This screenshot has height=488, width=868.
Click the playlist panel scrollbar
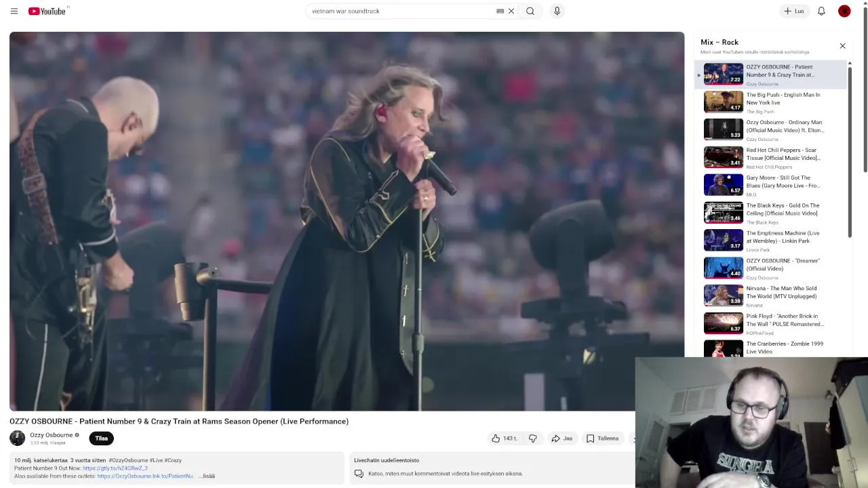coord(849,149)
